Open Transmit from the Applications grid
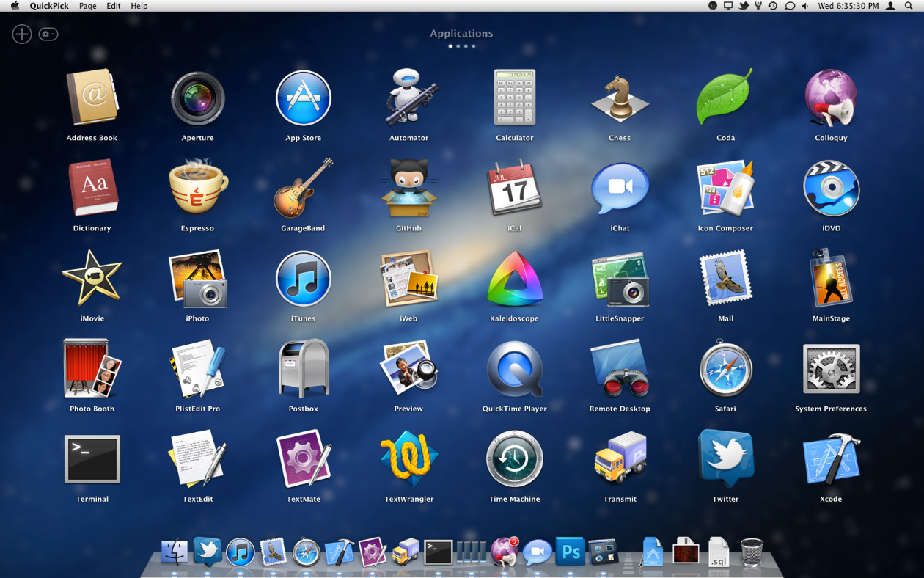924x578 pixels. pyautogui.click(x=620, y=459)
